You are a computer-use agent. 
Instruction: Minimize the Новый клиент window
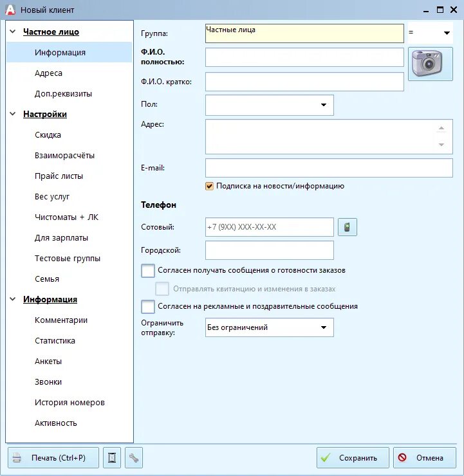click(x=426, y=10)
